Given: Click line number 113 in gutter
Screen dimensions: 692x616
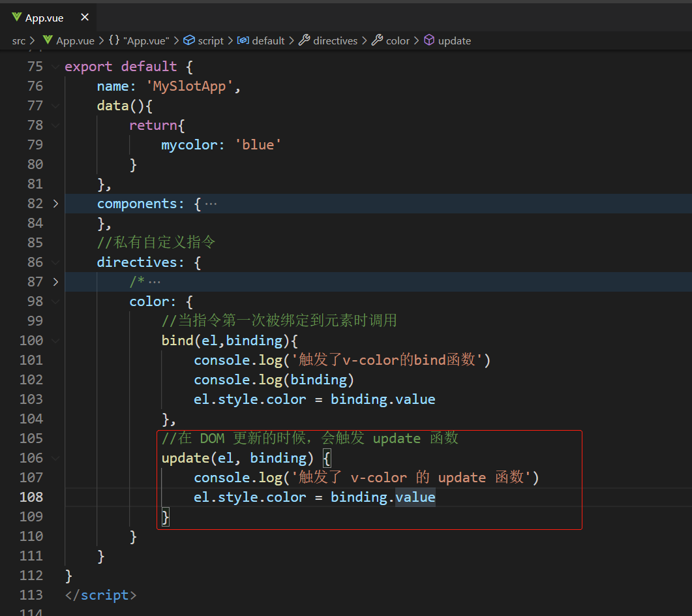Looking at the screenshot, I should (x=31, y=595).
